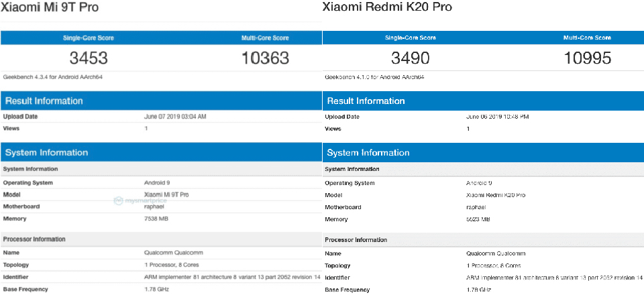Image resolution: width=644 pixels, height=295 pixels.
Task: Click Topology label in Mi 9T Pro panel
Action: (16, 265)
